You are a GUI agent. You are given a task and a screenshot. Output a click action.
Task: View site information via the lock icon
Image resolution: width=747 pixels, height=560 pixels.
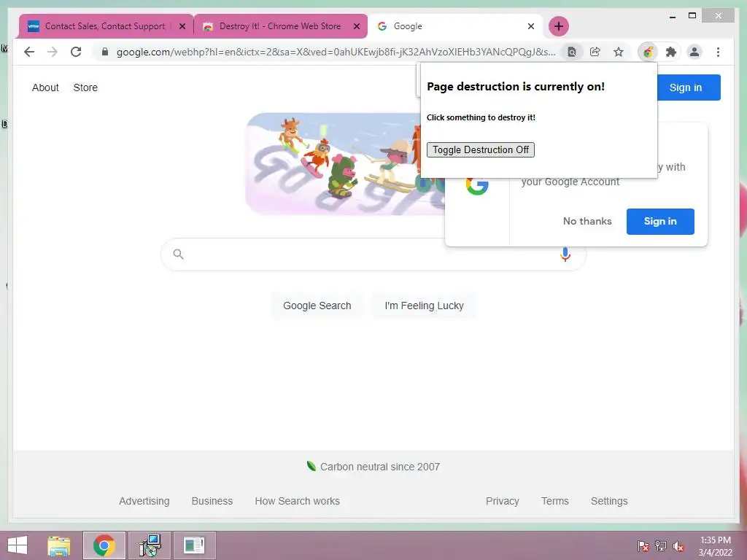pos(105,52)
